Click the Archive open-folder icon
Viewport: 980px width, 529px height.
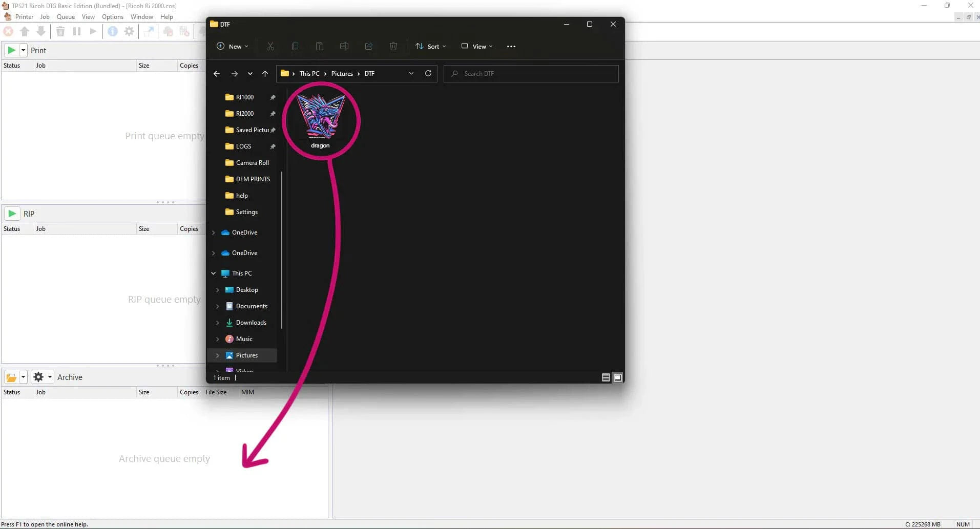coord(11,377)
